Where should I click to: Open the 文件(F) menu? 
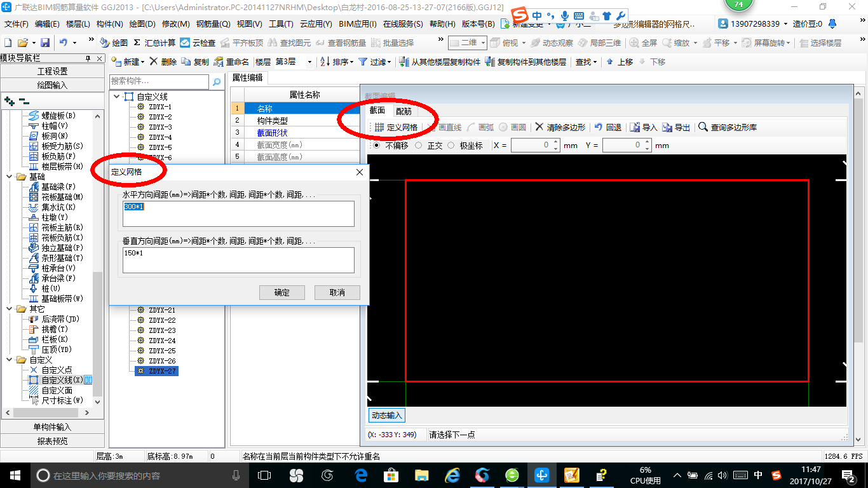[x=17, y=24]
